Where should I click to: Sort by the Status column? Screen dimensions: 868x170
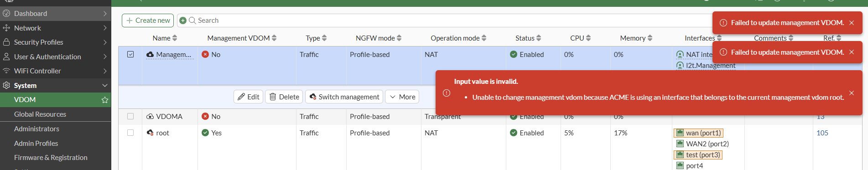click(x=528, y=38)
